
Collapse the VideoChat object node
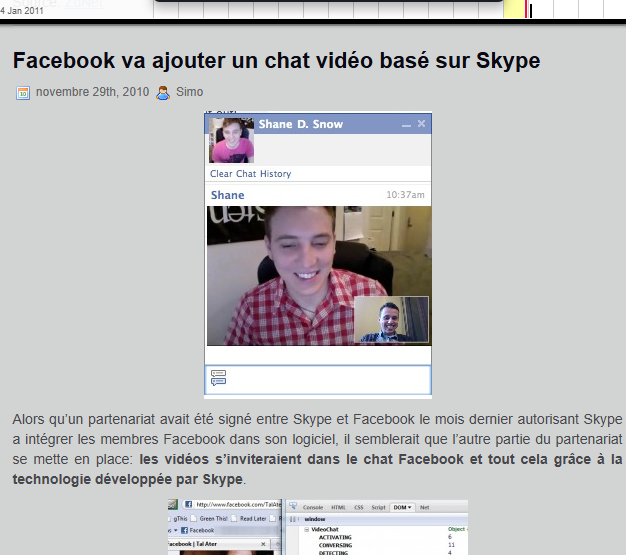(307, 529)
